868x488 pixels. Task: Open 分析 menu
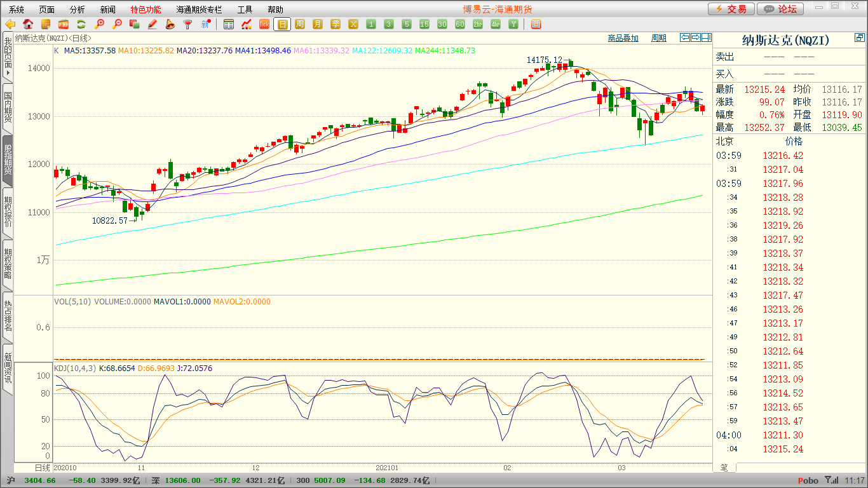[x=78, y=10]
